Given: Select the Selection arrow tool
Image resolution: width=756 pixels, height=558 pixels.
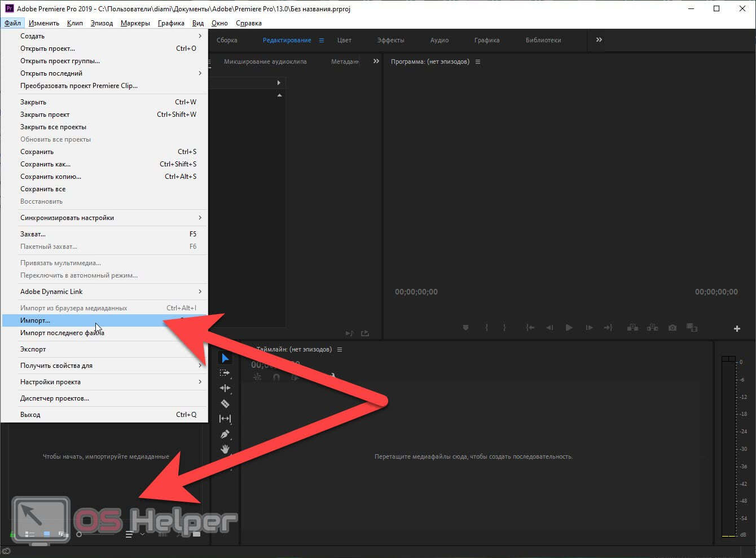Looking at the screenshot, I should tap(225, 358).
